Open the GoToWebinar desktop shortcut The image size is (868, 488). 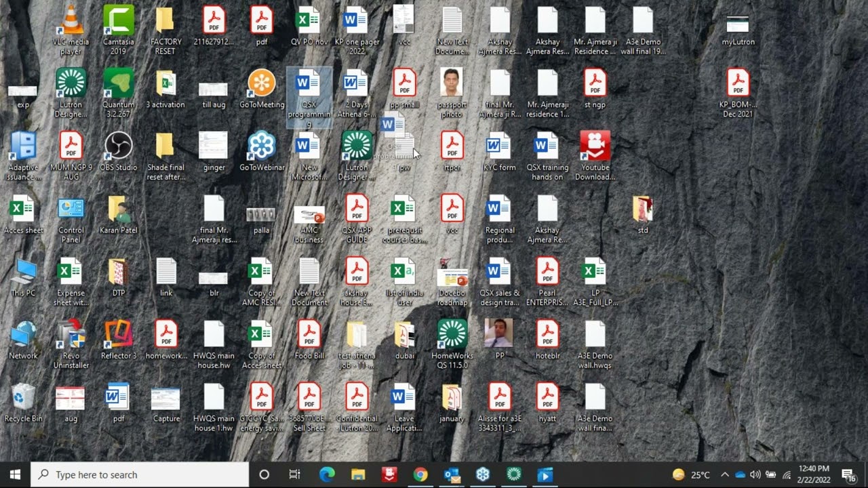coord(262,151)
